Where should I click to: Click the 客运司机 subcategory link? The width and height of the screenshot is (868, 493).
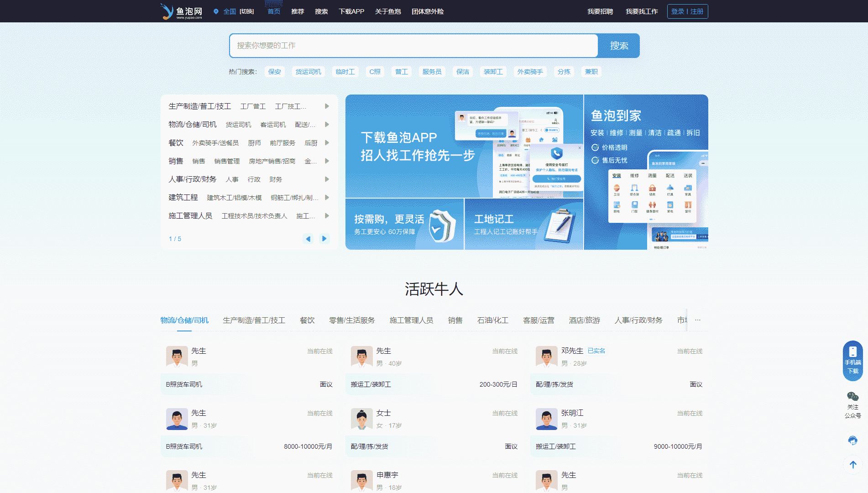pos(273,125)
